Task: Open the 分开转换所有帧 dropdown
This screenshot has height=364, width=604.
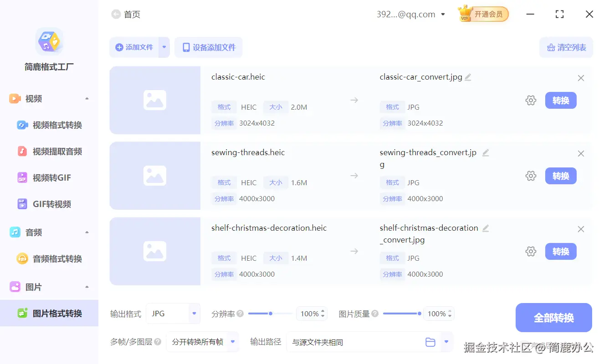Action: tap(202, 342)
